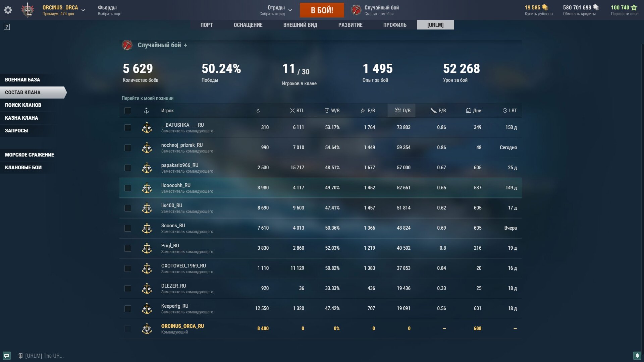
Task: Expand the ORCINUS_ORCA account dropdown
Action: [83, 10]
